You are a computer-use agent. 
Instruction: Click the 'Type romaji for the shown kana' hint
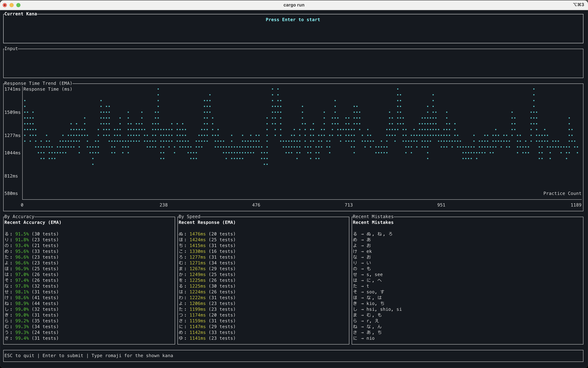[x=132, y=356]
